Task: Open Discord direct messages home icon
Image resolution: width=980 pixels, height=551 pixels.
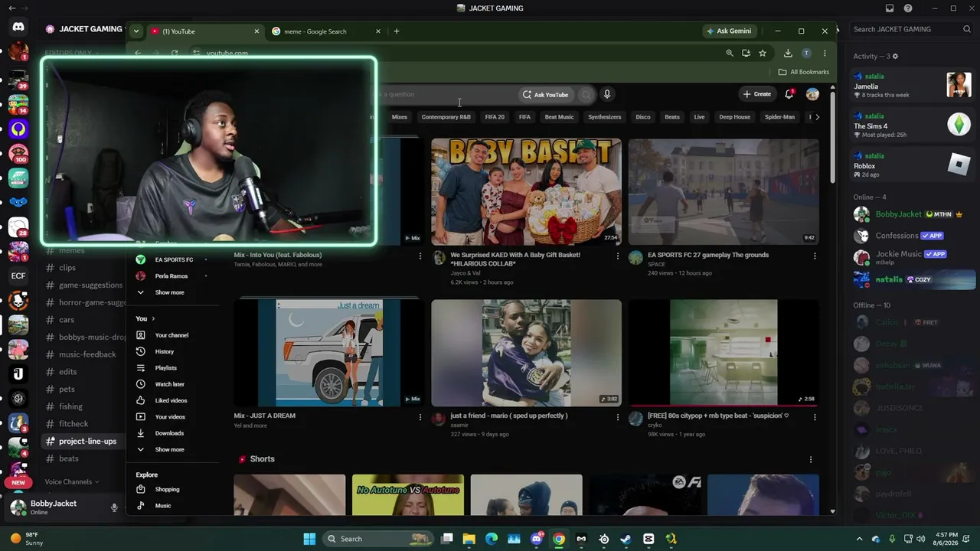Action: (x=18, y=27)
